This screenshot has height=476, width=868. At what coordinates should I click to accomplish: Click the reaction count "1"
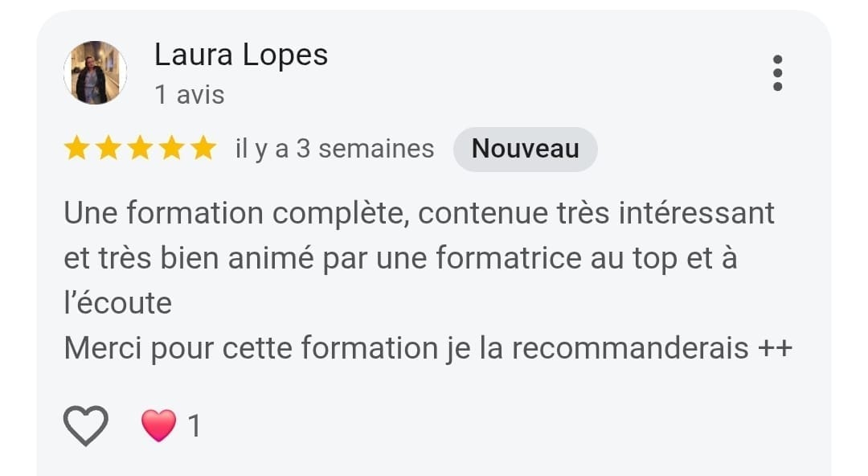194,426
